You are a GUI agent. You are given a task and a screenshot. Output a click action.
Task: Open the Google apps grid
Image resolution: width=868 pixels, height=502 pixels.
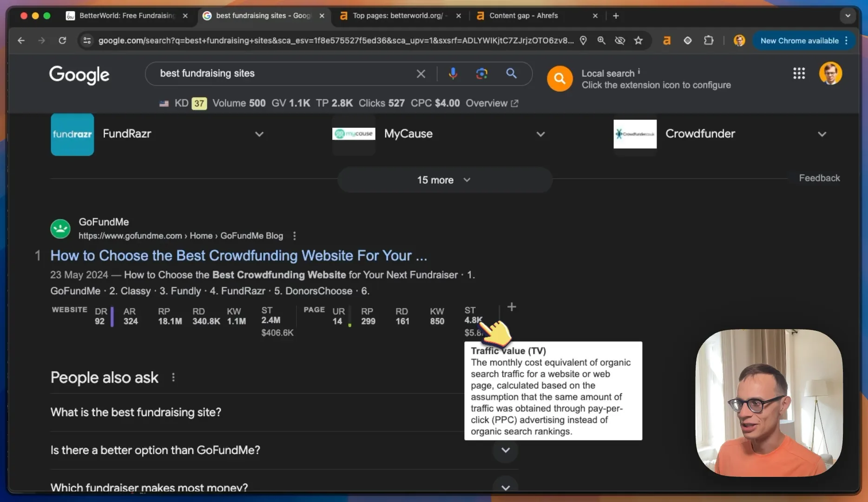tap(799, 73)
